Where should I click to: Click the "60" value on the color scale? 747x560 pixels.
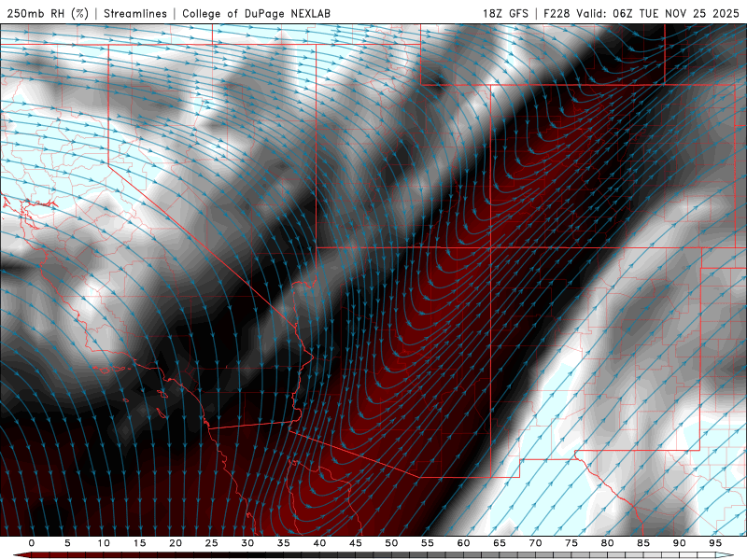(463, 543)
